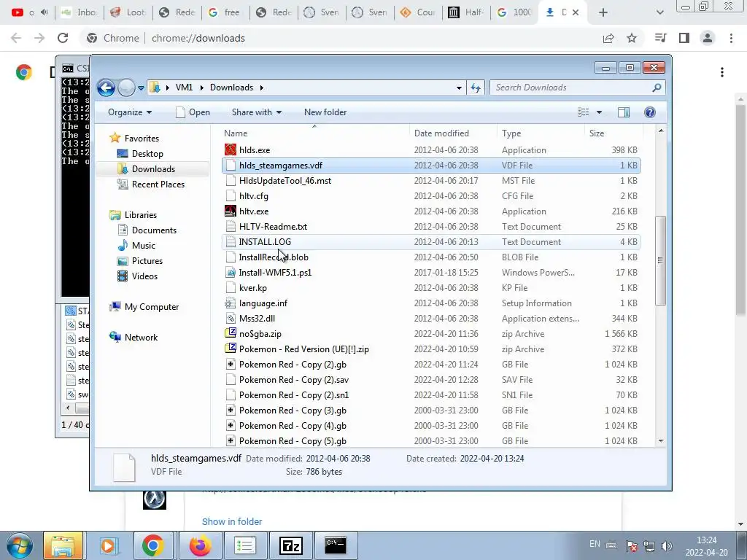The height and width of the screenshot is (560, 747).
Task: Select the hlds.exe file icon
Action: click(x=231, y=150)
